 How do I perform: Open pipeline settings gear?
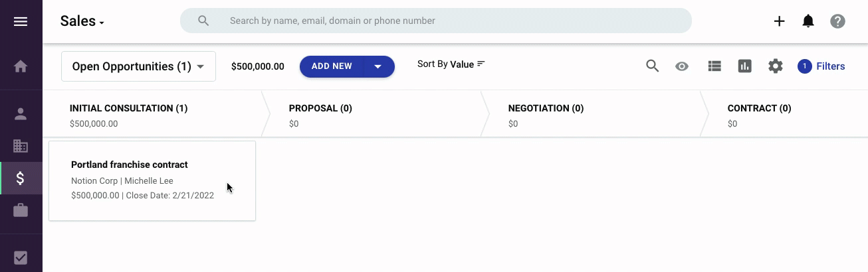tap(775, 66)
